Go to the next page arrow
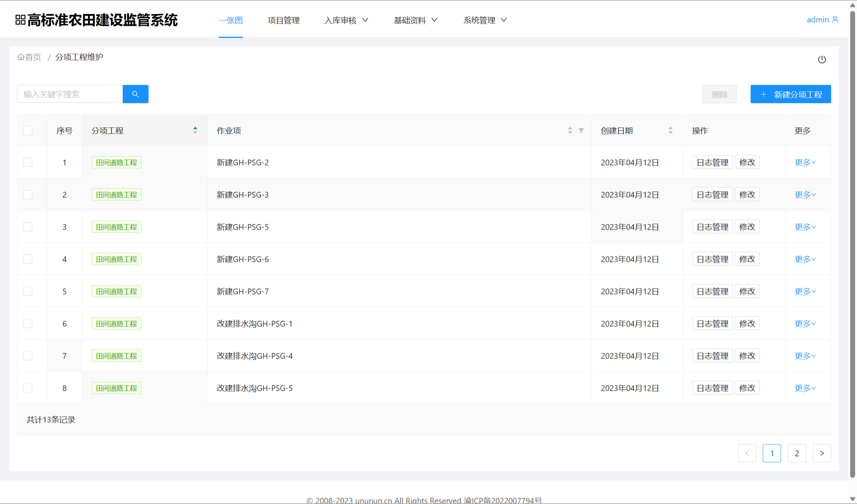The height and width of the screenshot is (504, 857). (822, 453)
